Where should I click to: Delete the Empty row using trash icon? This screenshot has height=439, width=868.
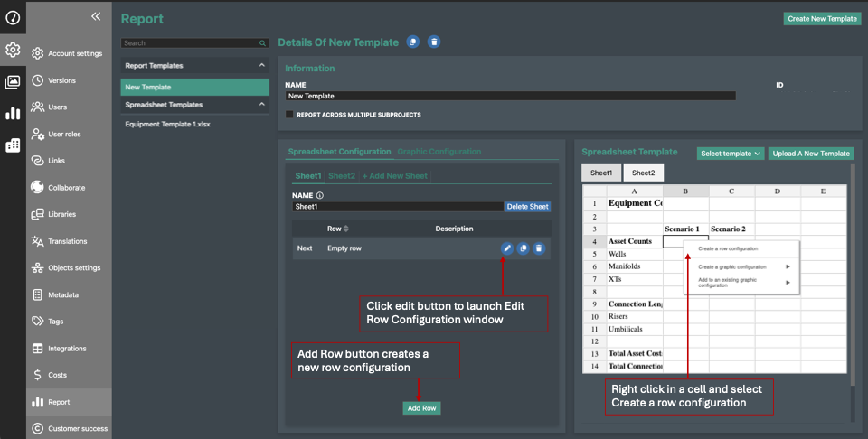point(539,248)
